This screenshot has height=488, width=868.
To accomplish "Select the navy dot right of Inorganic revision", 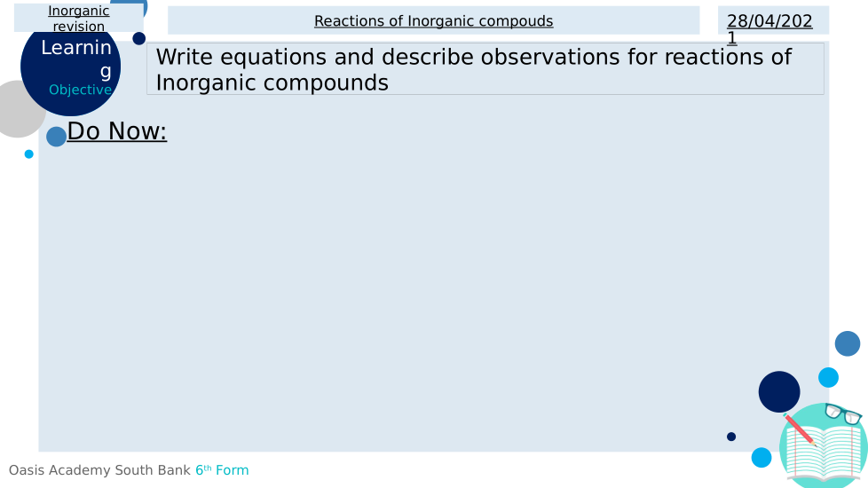I will click(139, 38).
